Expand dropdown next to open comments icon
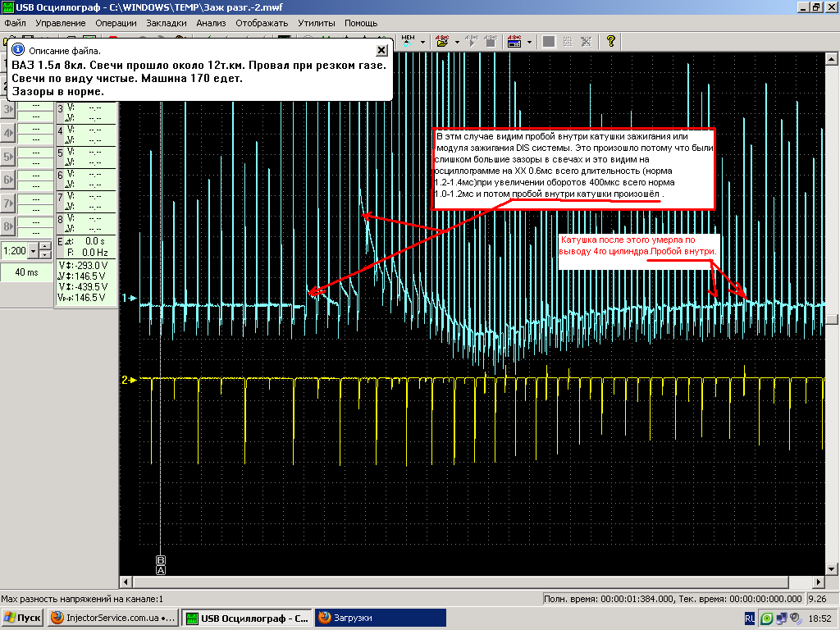The height and width of the screenshot is (630, 840). click(x=457, y=42)
